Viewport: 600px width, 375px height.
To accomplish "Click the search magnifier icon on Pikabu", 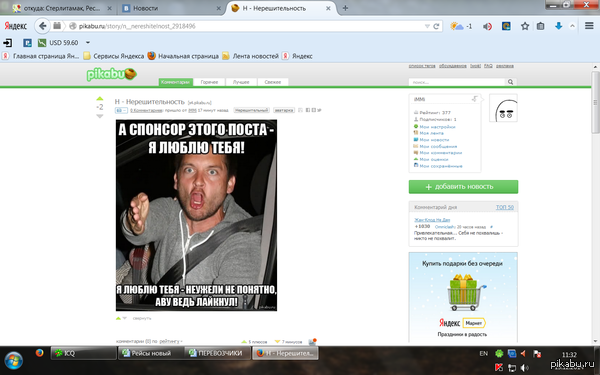I will 510,82.
